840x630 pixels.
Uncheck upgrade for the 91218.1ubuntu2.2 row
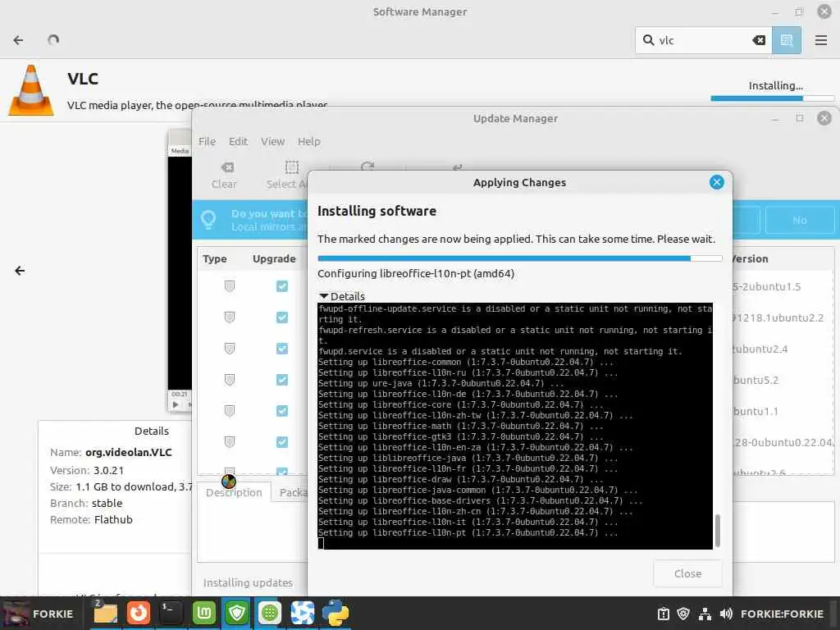[282, 317]
